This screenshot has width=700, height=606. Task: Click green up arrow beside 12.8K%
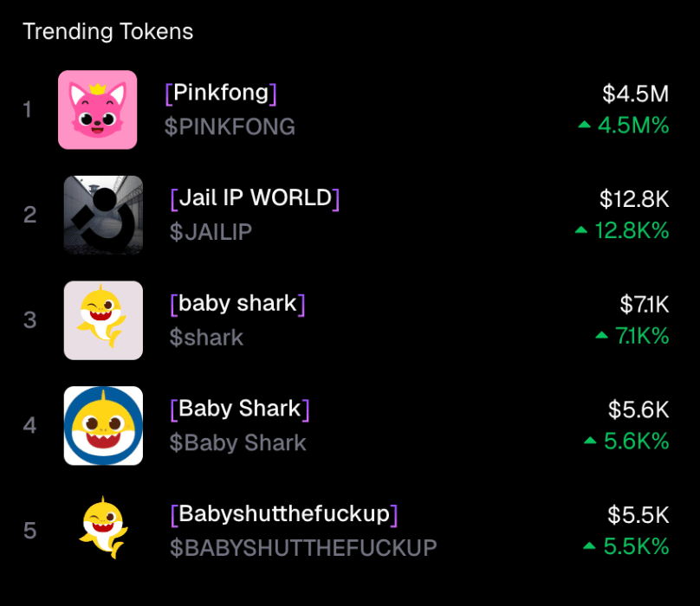tap(581, 230)
